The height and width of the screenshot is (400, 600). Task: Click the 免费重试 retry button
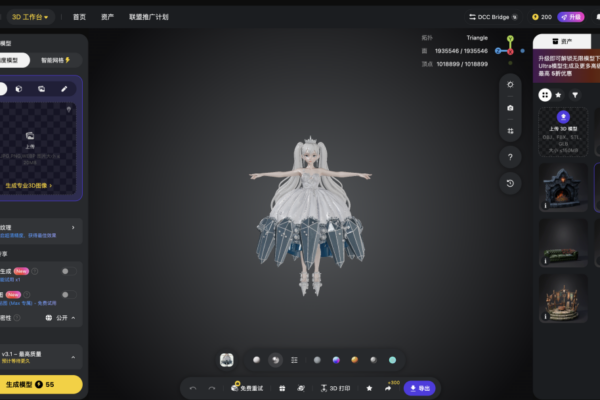click(x=247, y=388)
